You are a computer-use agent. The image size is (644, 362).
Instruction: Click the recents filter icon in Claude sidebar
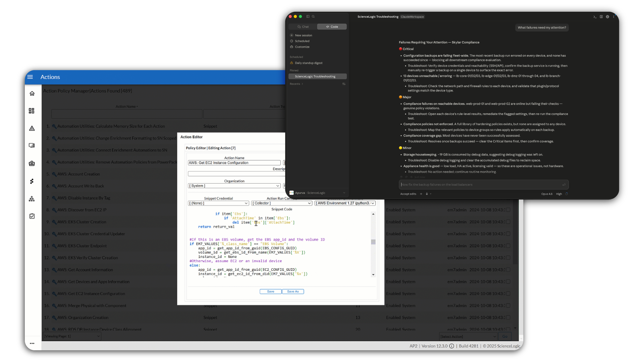tap(344, 84)
